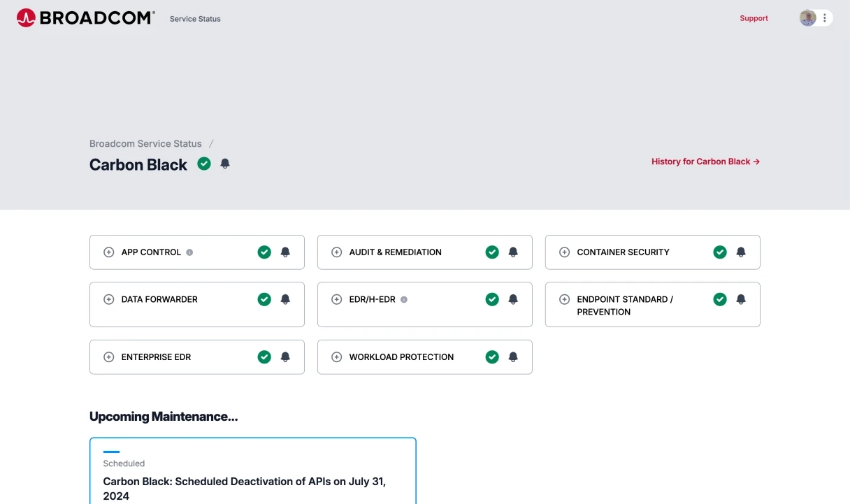Expand the App Control component
The height and width of the screenshot is (504, 850).
[x=109, y=252]
